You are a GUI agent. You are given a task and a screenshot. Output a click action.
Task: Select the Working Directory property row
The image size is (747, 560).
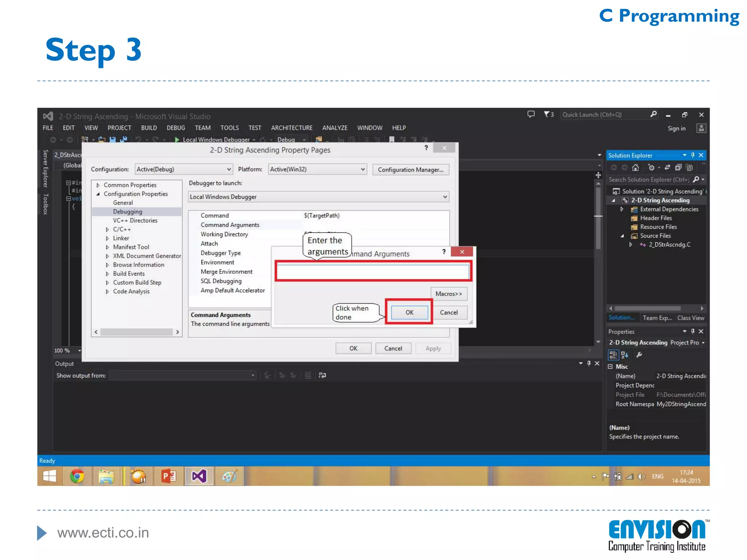point(318,234)
